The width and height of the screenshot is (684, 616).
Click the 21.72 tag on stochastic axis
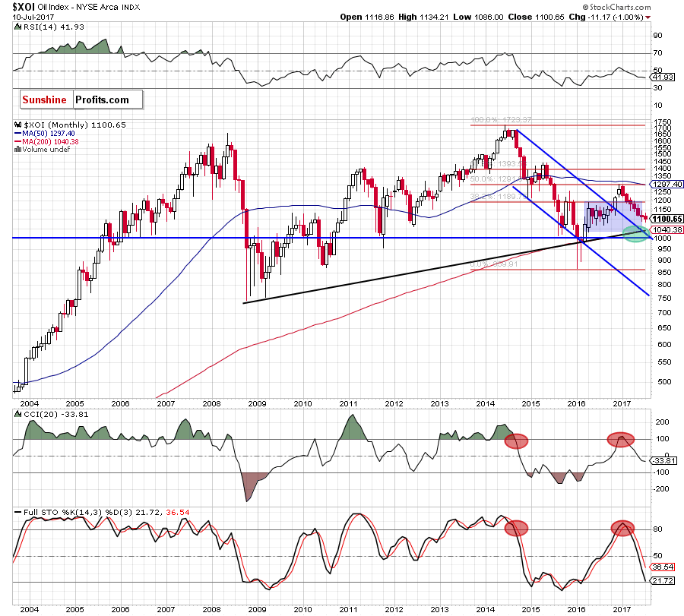(x=663, y=581)
